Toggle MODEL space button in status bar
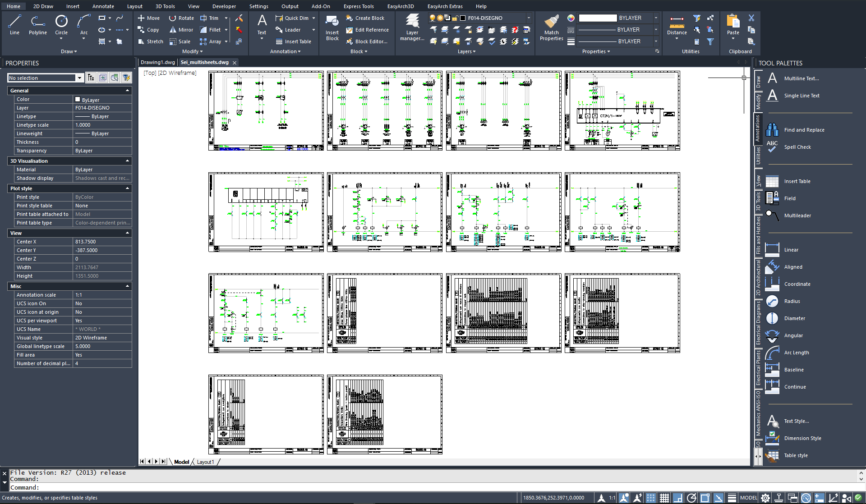The width and height of the screenshot is (866, 504). pos(749,498)
